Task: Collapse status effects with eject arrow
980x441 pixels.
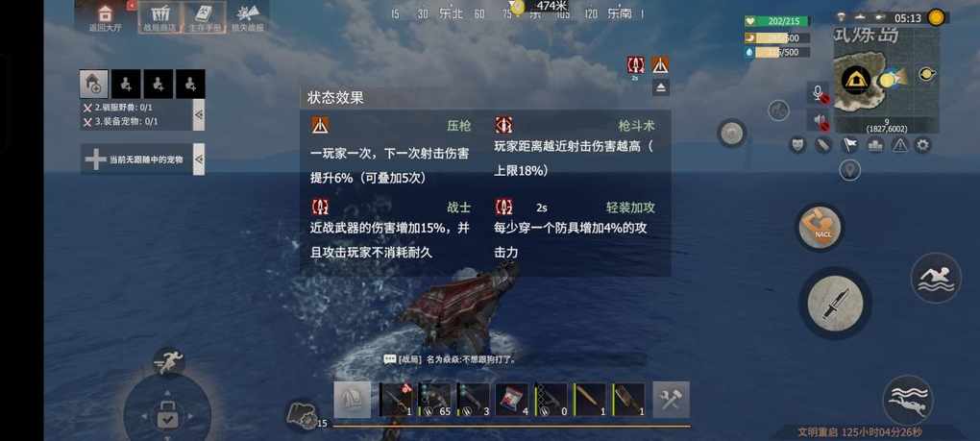Action: tap(661, 87)
